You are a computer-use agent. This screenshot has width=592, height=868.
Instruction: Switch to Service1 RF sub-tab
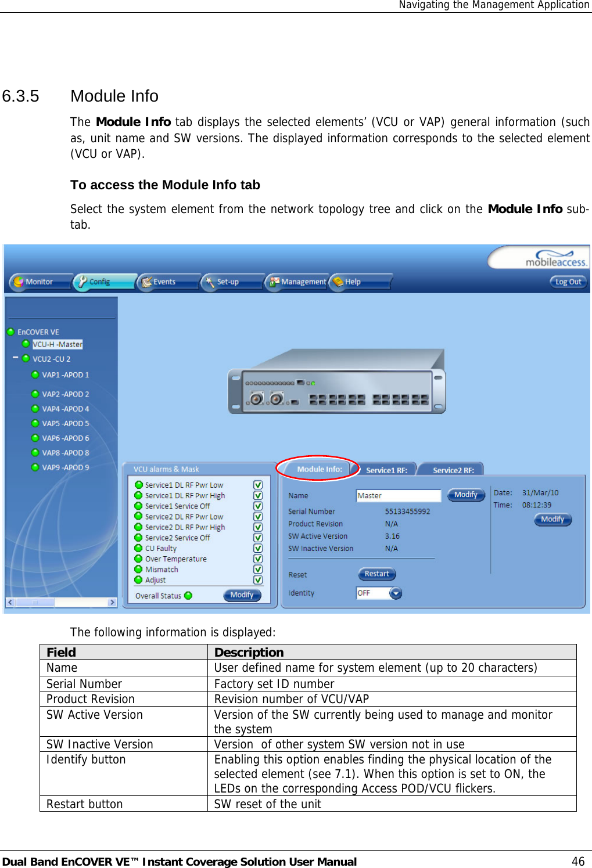click(386, 470)
